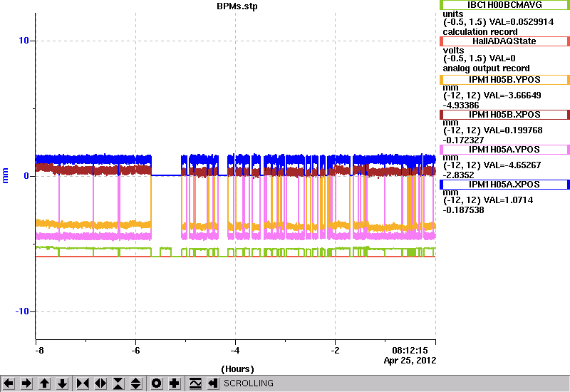Click the horizontal compress (inward triangles) button
570x392 pixels.
click(x=83, y=383)
